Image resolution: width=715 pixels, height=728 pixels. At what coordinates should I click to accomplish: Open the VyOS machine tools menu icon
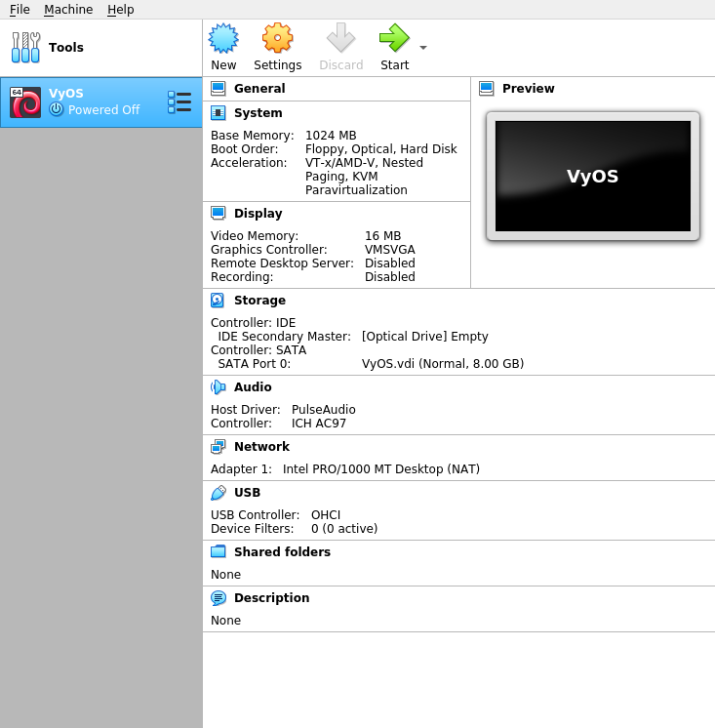(x=179, y=102)
